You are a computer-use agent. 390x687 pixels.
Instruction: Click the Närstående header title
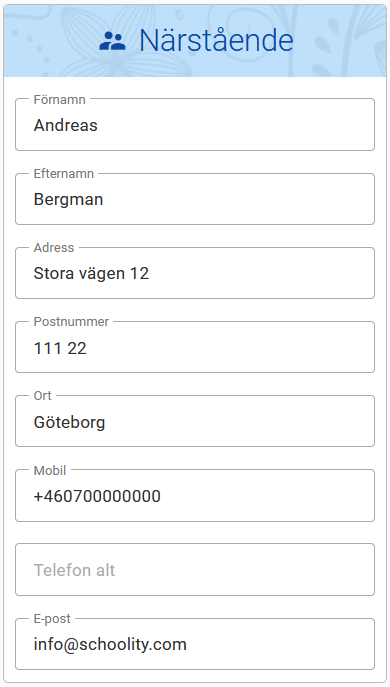pos(216,40)
